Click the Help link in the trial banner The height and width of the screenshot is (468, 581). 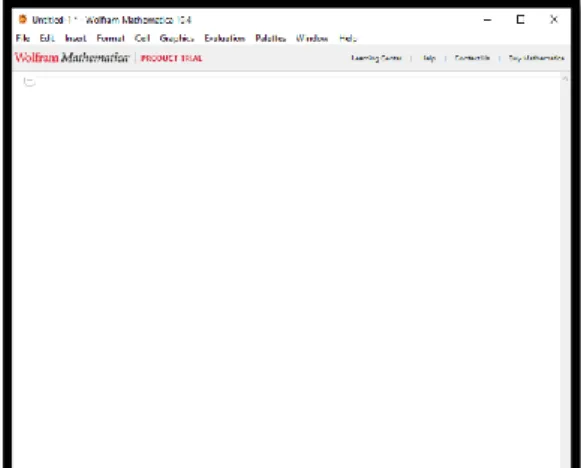pos(429,58)
